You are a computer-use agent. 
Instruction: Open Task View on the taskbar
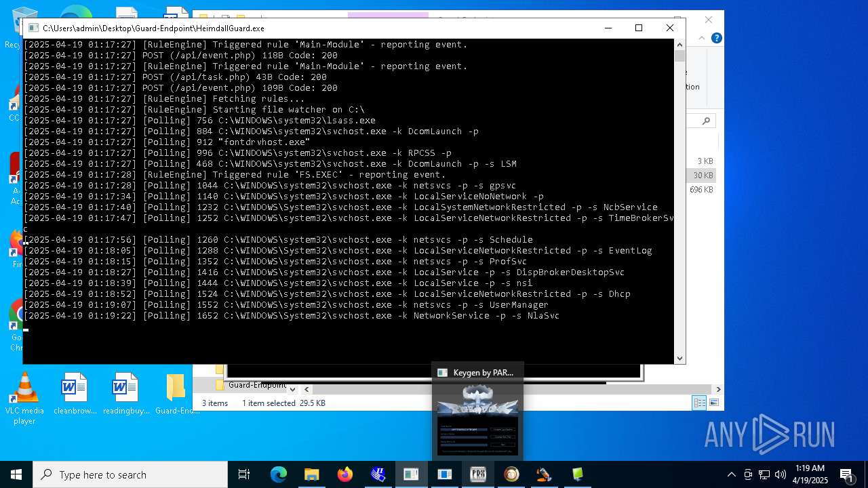click(x=244, y=474)
